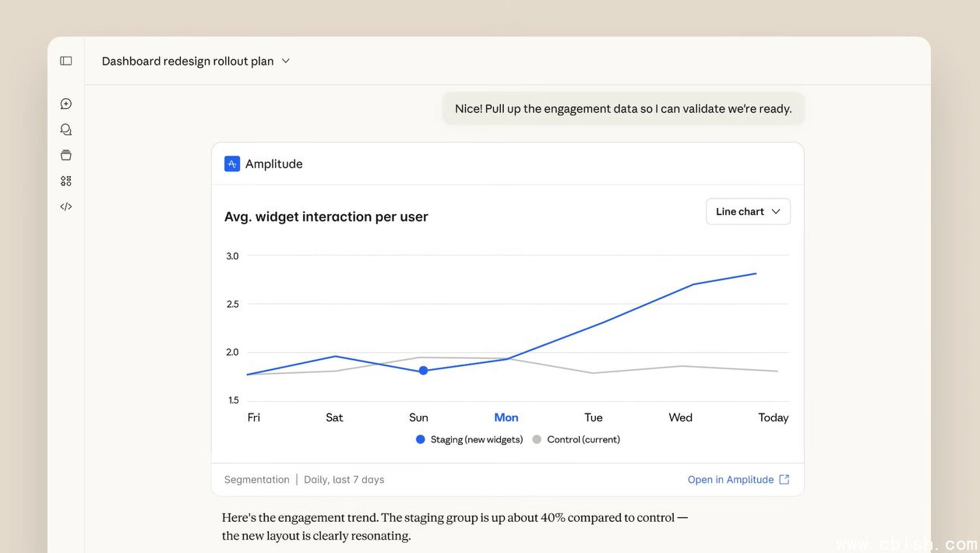Start a new chat

coord(66,104)
